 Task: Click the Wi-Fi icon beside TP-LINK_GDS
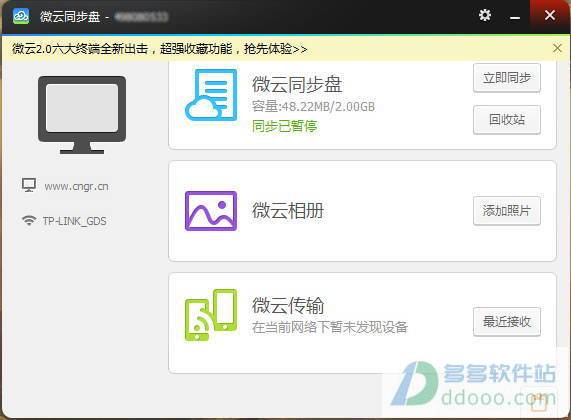[x=29, y=220]
